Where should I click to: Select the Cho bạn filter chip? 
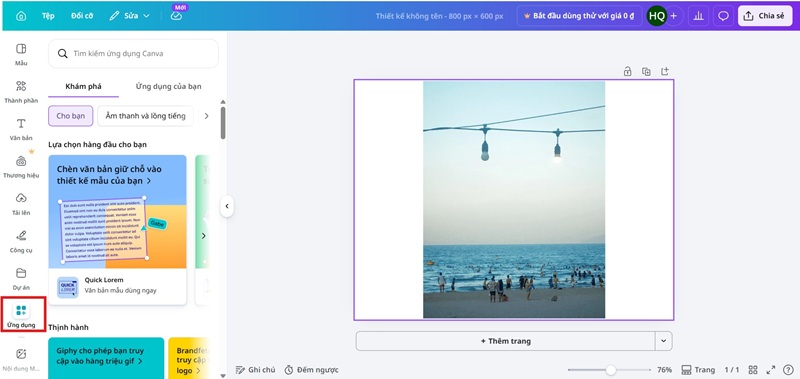(70, 116)
